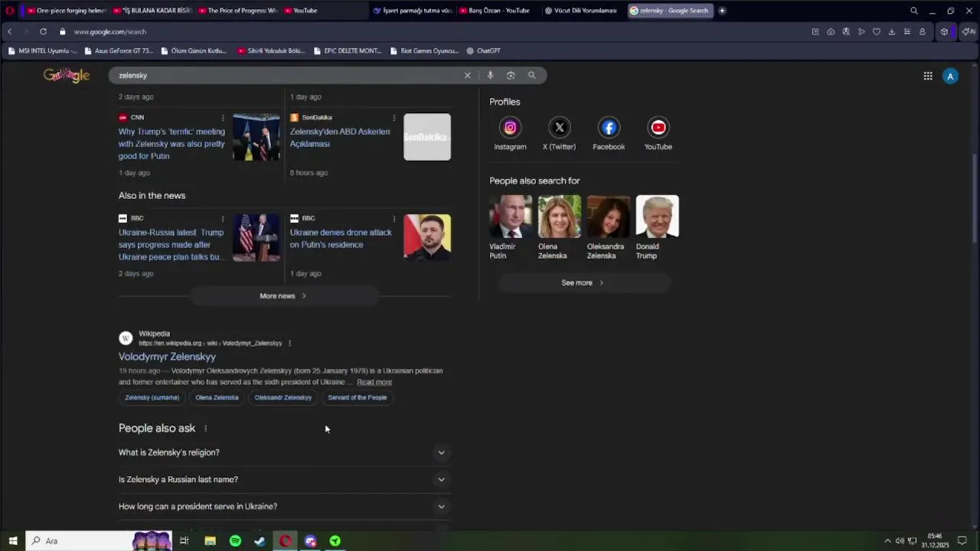The width and height of the screenshot is (980, 551).
Task: Open the SonDakika article 'Zelensky'den ABD Askerleri'
Action: click(x=340, y=138)
